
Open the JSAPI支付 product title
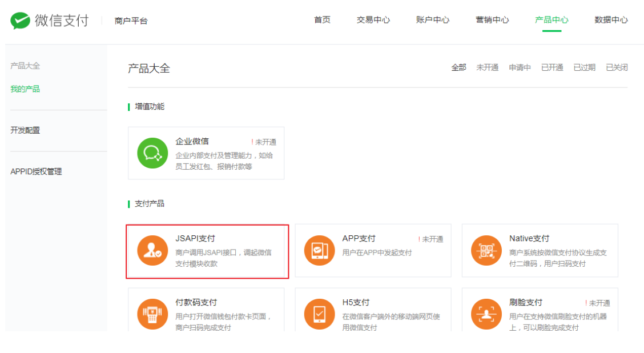click(195, 238)
